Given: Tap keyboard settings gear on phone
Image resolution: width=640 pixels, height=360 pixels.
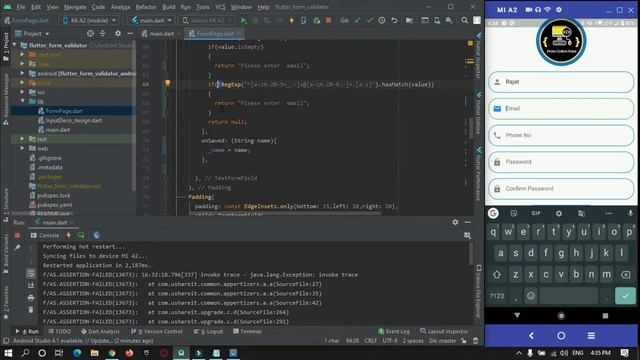Looking at the screenshot, I should pyautogui.click(x=559, y=213).
